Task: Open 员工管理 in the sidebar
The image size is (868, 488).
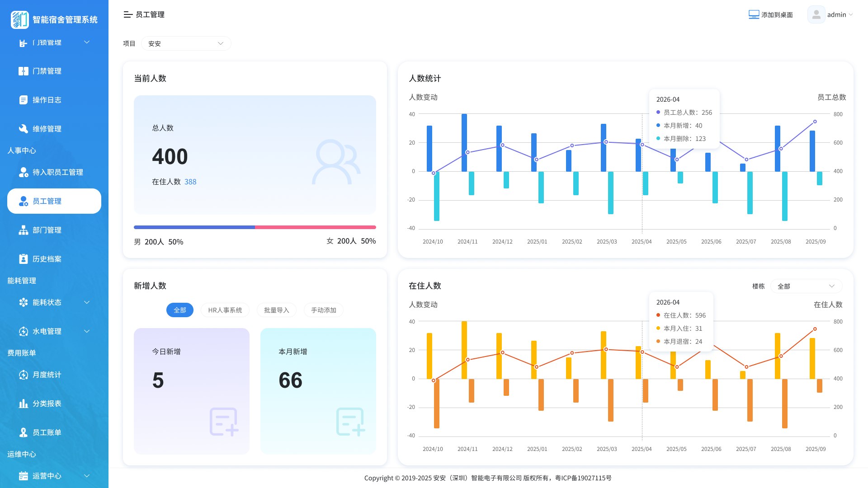Action: pyautogui.click(x=54, y=201)
